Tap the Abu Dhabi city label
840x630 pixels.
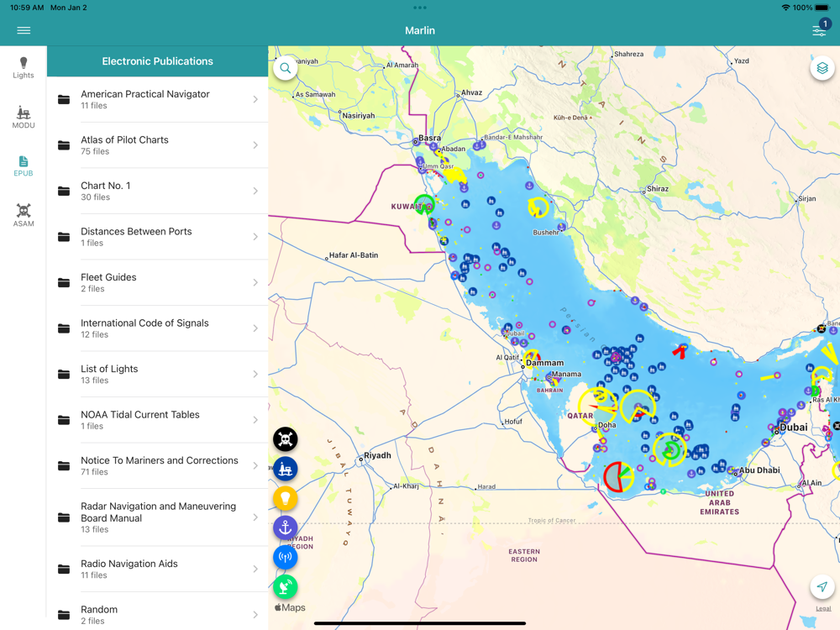click(x=759, y=470)
